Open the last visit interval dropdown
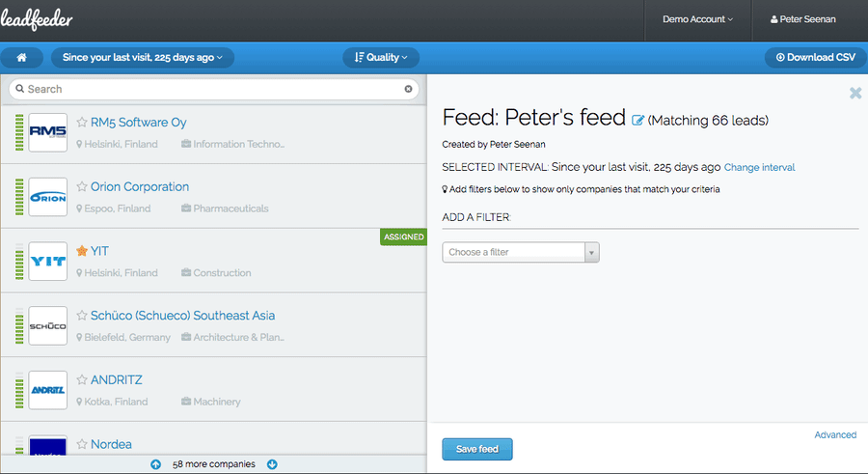Image resolution: width=868 pixels, height=474 pixels. tap(143, 58)
